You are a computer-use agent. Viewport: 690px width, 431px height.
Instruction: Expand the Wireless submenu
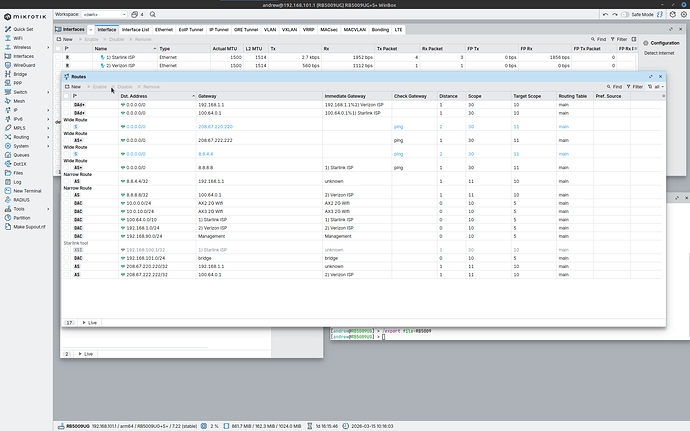click(48, 47)
